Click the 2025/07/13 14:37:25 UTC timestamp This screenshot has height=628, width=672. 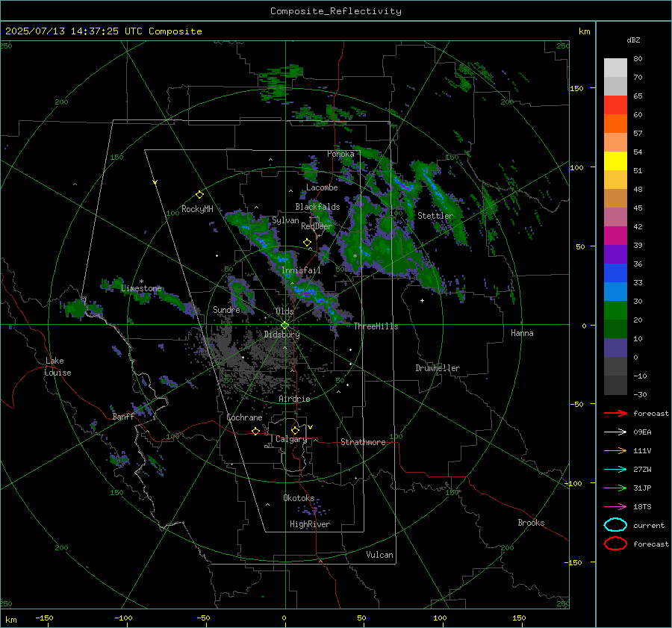coord(103,31)
